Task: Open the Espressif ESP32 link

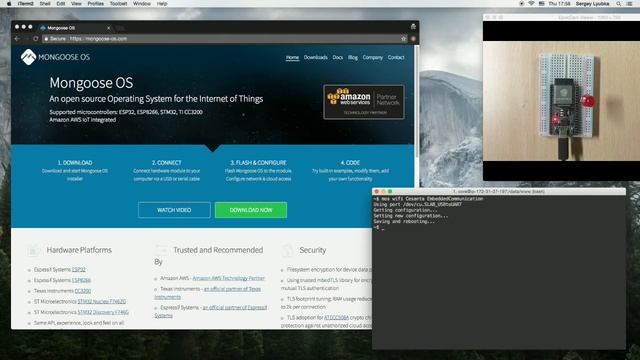Action: tap(78, 270)
